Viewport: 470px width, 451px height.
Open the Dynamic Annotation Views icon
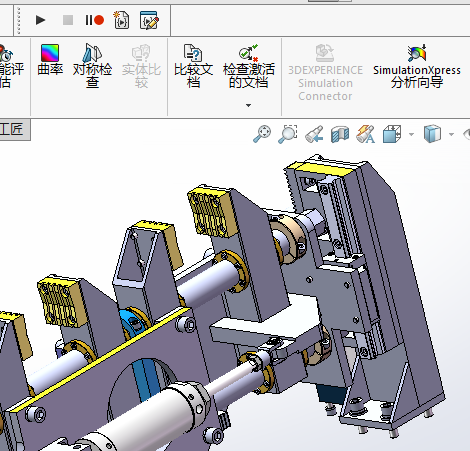click(x=366, y=134)
